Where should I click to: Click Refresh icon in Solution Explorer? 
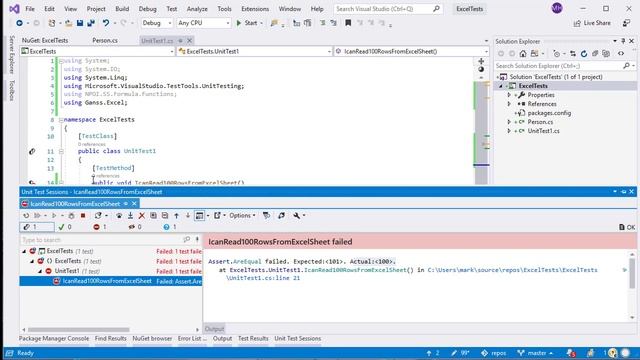tap(584, 53)
